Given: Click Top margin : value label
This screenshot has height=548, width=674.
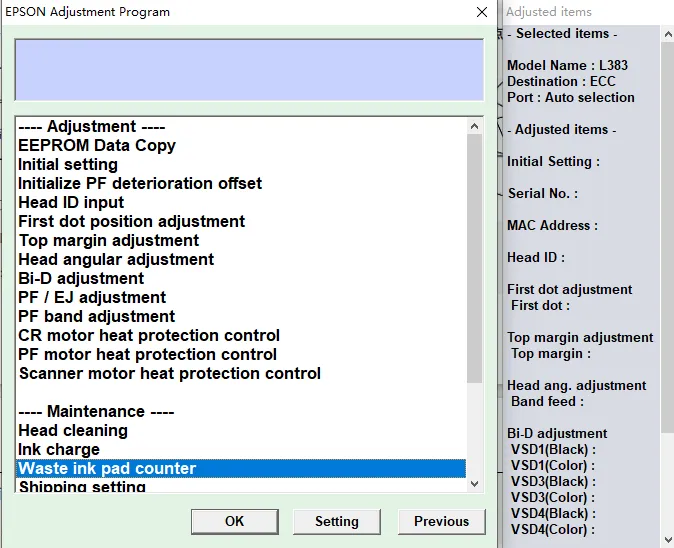Looking at the screenshot, I should pos(551,354).
